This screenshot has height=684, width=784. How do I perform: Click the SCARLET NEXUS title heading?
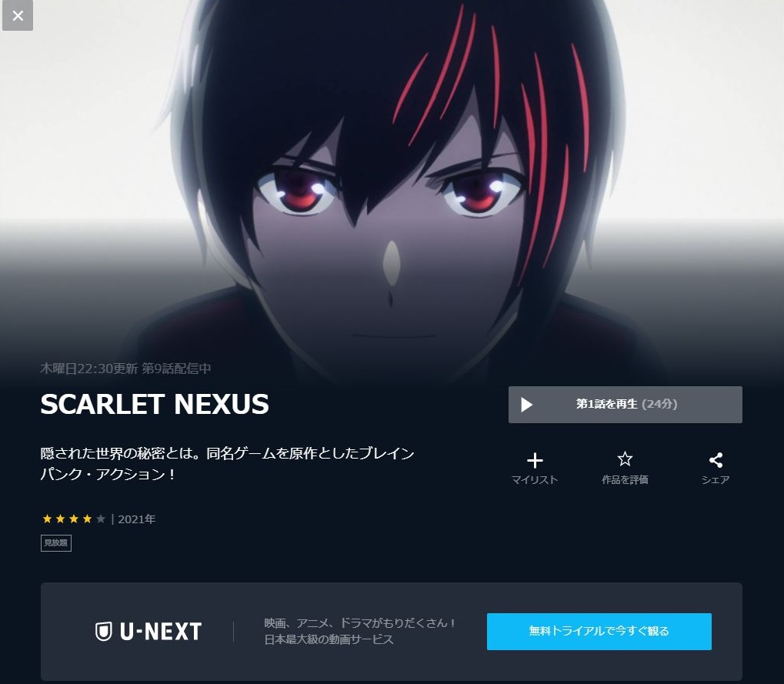click(155, 405)
